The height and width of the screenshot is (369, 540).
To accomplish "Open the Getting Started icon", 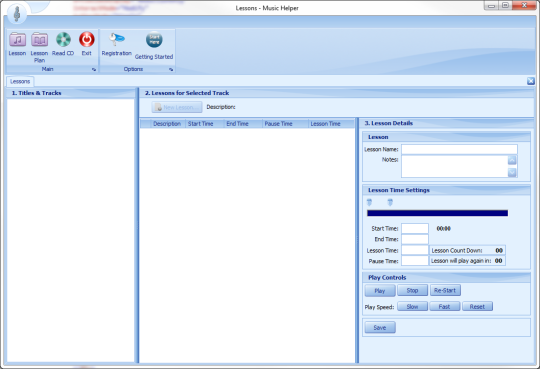I will pyautogui.click(x=154, y=40).
